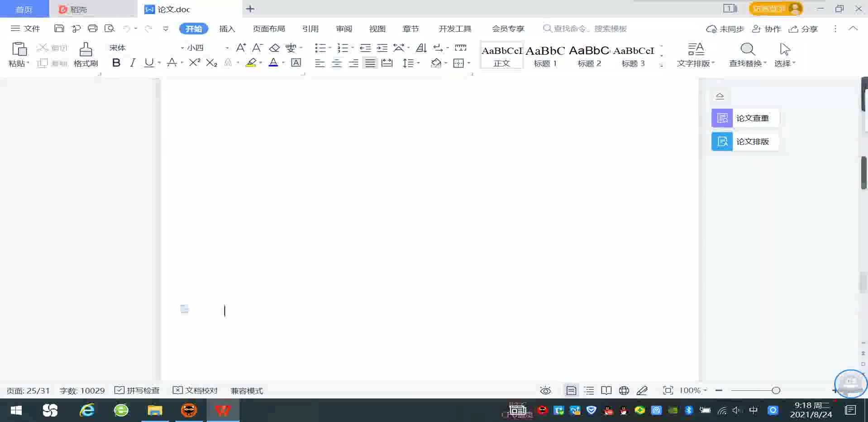Toggle Subscript formatting

[212, 63]
